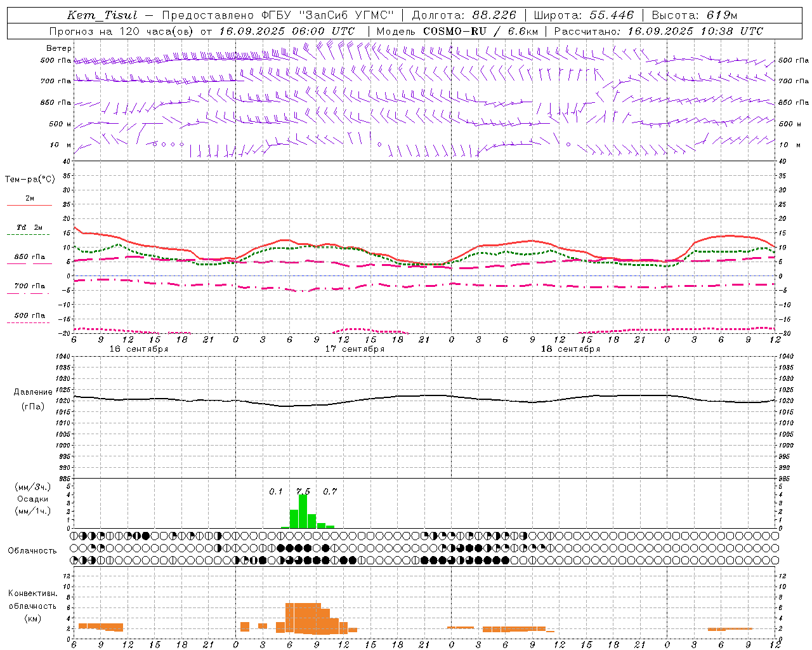Click the '16 сентября' date label
The height and width of the screenshot is (650, 812).
[139, 349]
